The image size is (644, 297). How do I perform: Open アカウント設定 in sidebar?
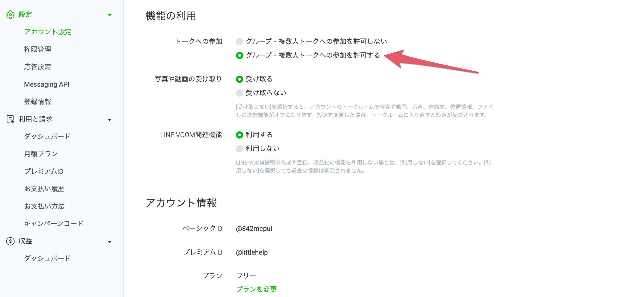point(48,32)
